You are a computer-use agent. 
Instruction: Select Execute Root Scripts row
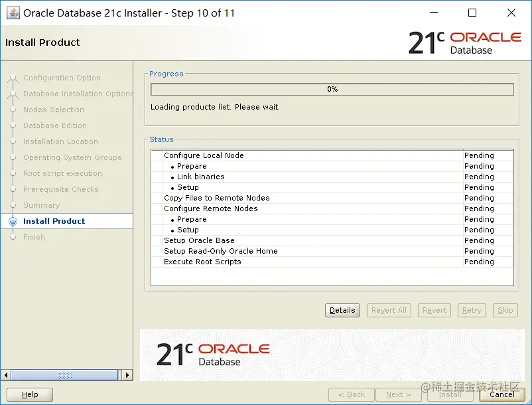click(332, 262)
